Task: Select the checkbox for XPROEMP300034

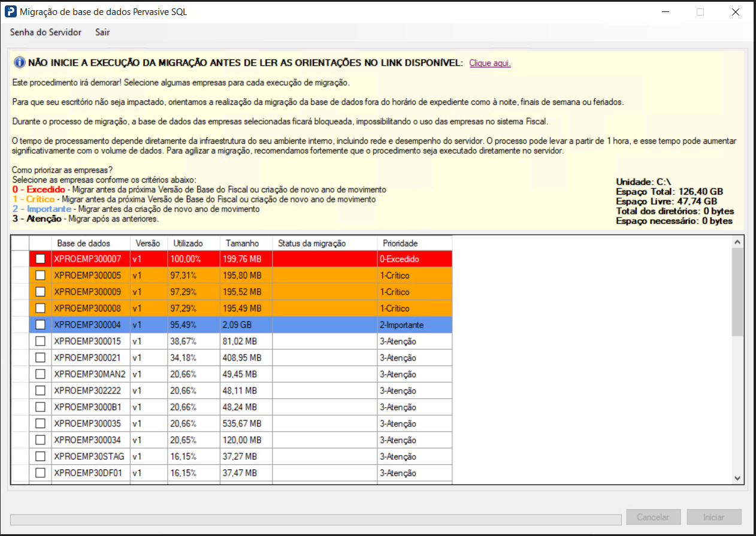Action: coord(40,440)
